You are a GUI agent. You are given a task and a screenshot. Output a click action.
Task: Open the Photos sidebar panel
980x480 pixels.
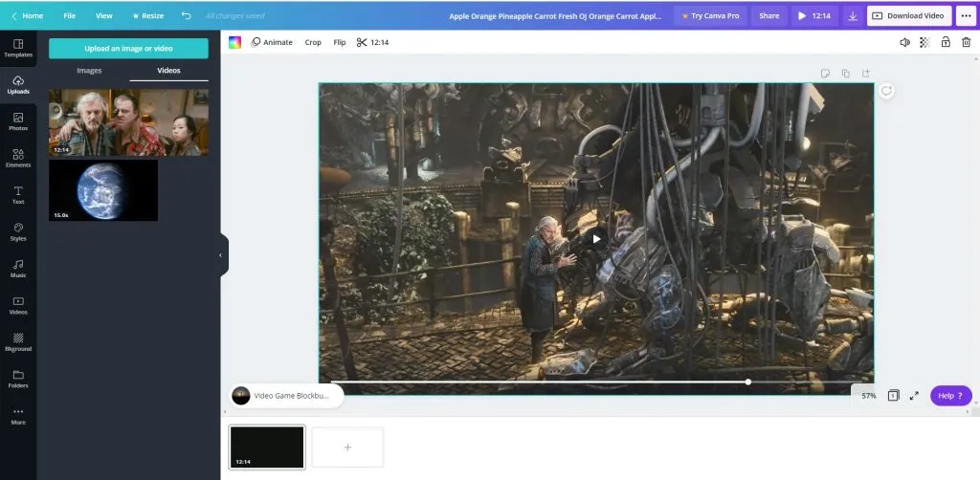(18, 121)
